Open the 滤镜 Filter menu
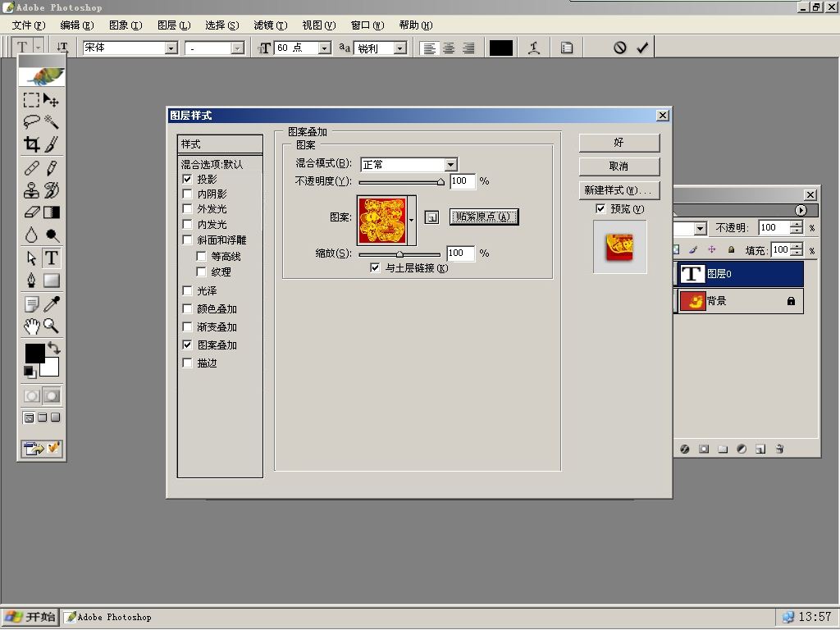The height and width of the screenshot is (630, 840). click(271, 25)
